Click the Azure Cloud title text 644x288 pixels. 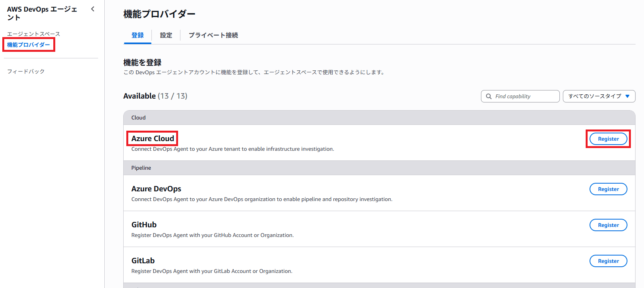click(x=153, y=138)
